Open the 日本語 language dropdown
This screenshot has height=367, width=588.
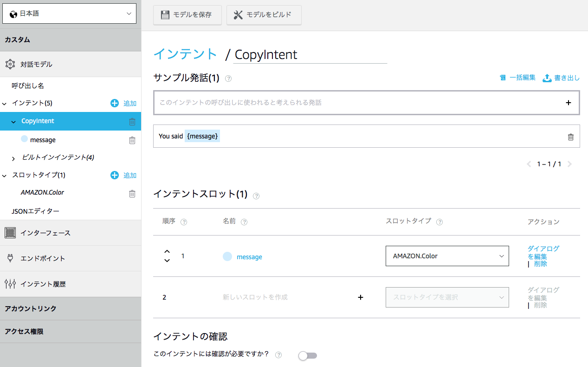70,14
